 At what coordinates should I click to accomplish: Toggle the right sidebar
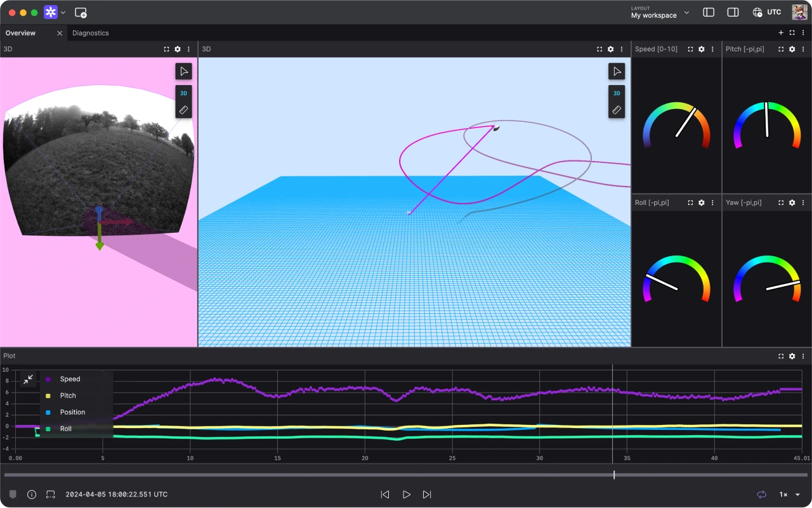tap(733, 12)
